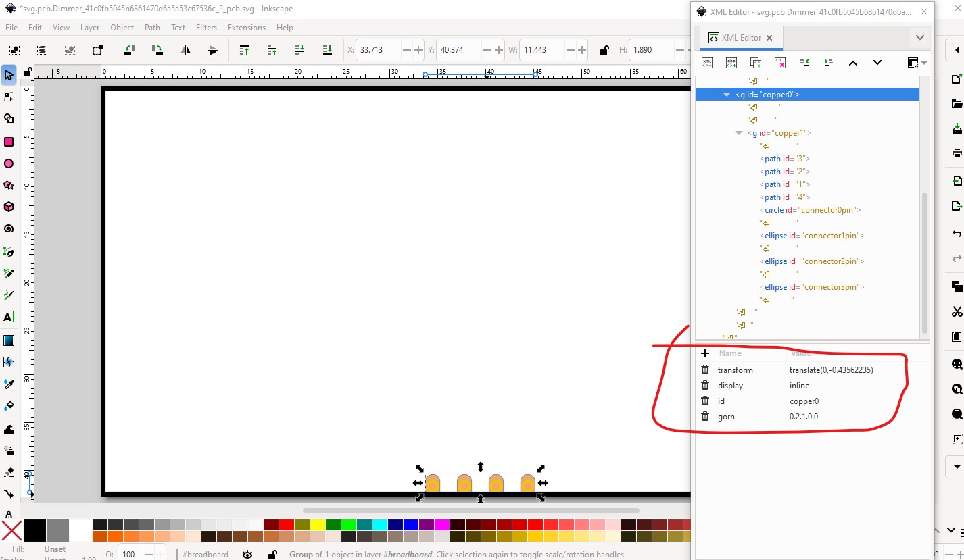
Task: Select the Rectangle tool
Action: (x=9, y=142)
